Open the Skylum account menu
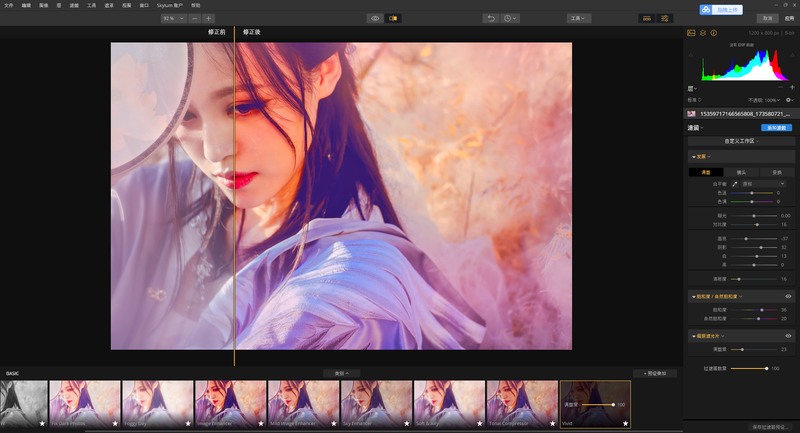The height and width of the screenshot is (433, 800). pos(169,5)
